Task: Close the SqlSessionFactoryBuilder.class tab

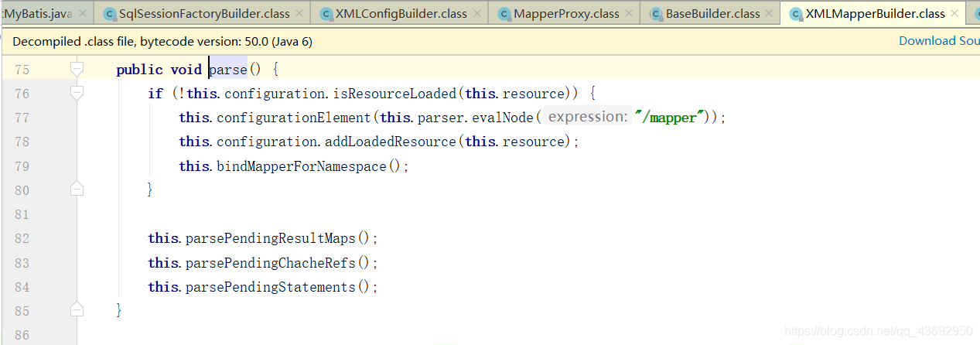Action: pyautogui.click(x=298, y=14)
